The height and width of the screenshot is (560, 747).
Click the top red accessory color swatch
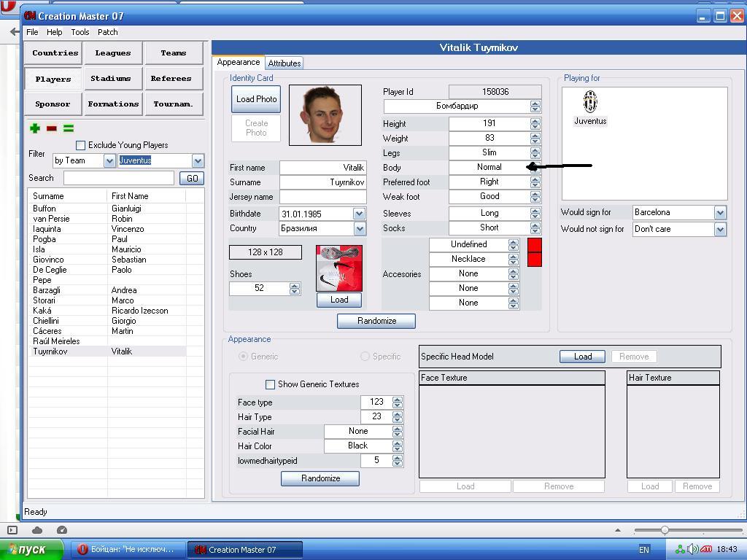tap(534, 245)
